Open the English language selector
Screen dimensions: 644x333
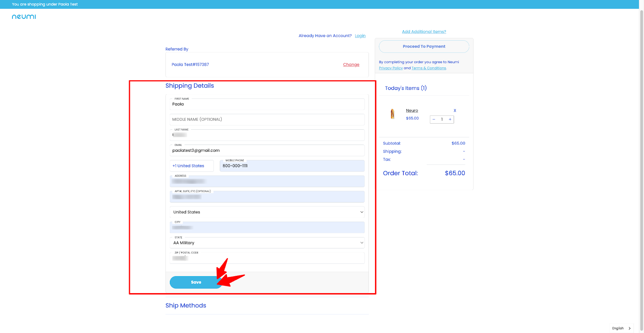click(x=621, y=328)
